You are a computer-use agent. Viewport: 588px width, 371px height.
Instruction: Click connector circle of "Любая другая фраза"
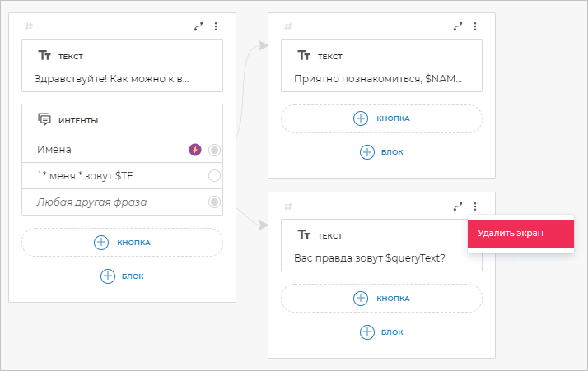pos(214,202)
